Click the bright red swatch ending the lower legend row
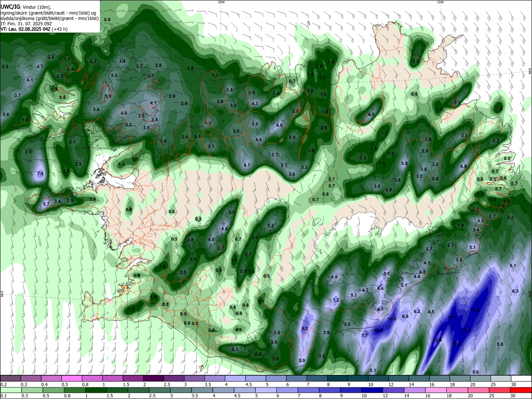532x399 pixels. (x=521, y=390)
